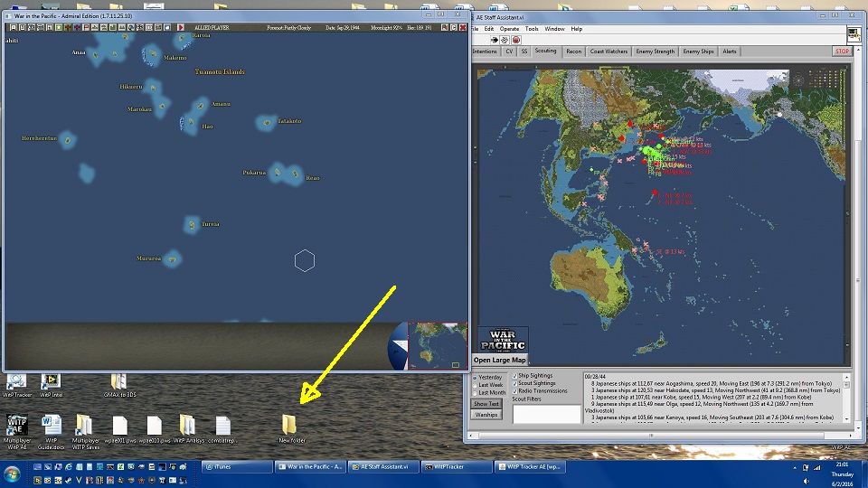Screen dimensions: 868x488
Task: Click the Open Large Map button
Action: click(499, 361)
